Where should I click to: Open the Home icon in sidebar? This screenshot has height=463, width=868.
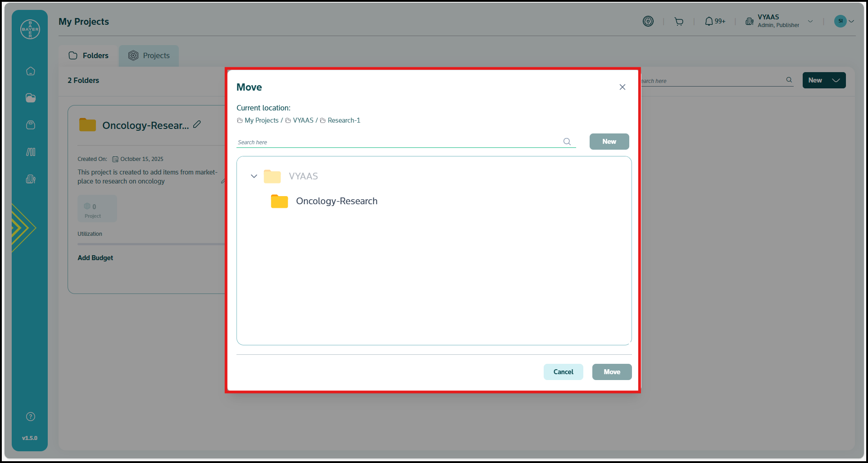pos(31,71)
